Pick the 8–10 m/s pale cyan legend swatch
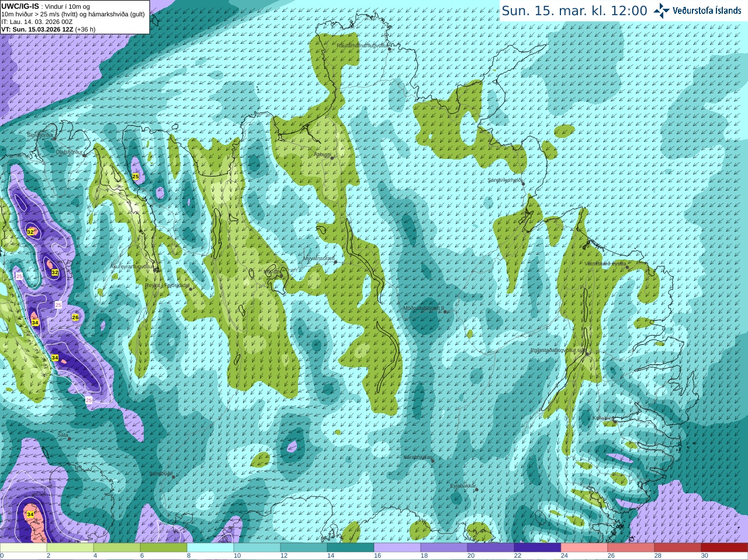Viewport: 748px width, 560px height. [210, 548]
